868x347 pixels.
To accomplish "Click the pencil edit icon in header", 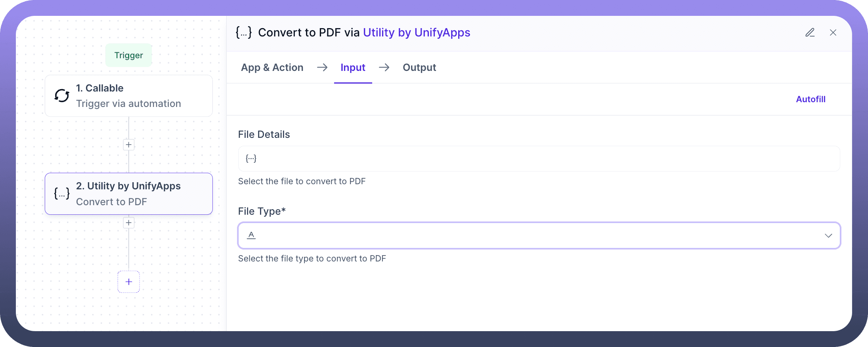I will coord(810,32).
